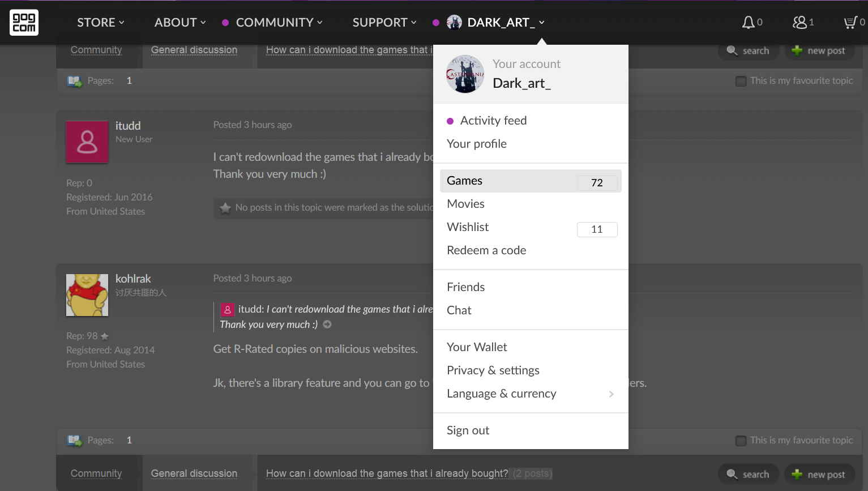Click itudd's pink user avatar
The width and height of the screenshot is (868, 491).
click(87, 142)
